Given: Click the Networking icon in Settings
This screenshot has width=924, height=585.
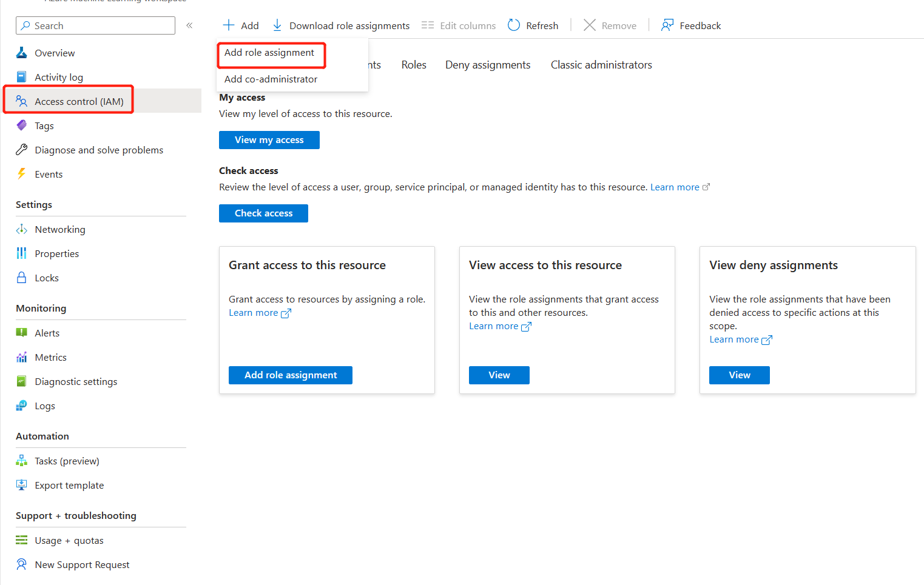Looking at the screenshot, I should 22,229.
